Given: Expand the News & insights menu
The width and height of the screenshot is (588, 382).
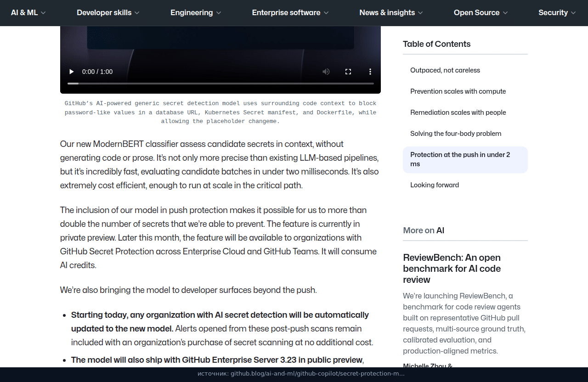Looking at the screenshot, I should 391,13.
